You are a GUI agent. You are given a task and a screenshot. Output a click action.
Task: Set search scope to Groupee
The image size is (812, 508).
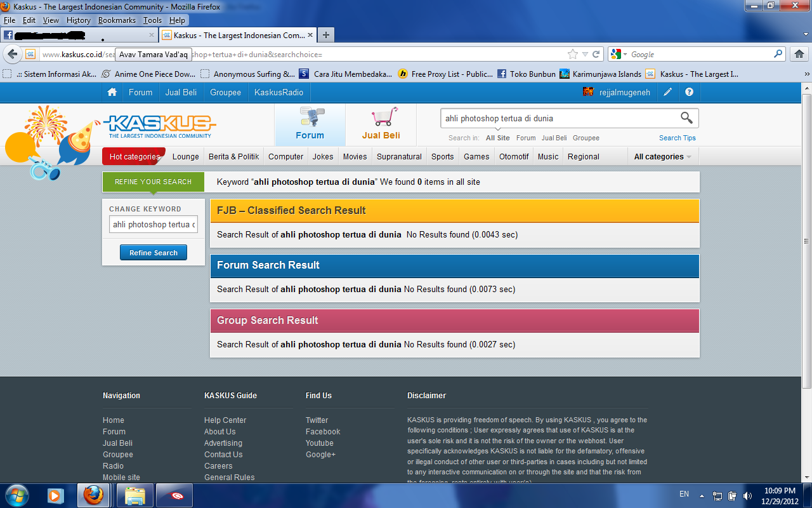(x=586, y=138)
